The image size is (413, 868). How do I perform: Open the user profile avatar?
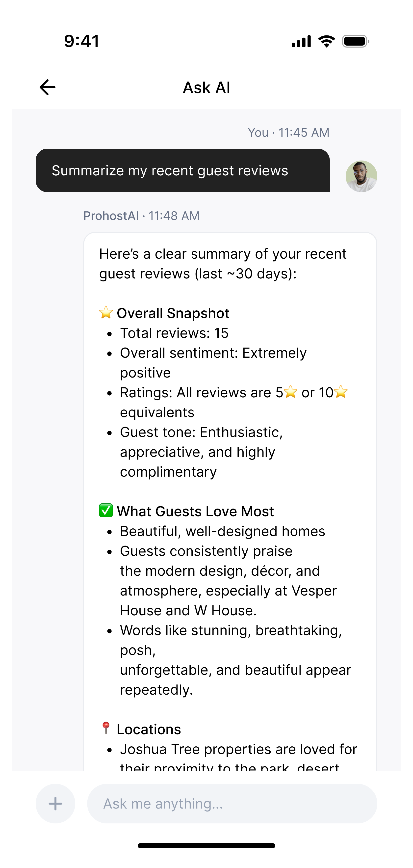361,176
